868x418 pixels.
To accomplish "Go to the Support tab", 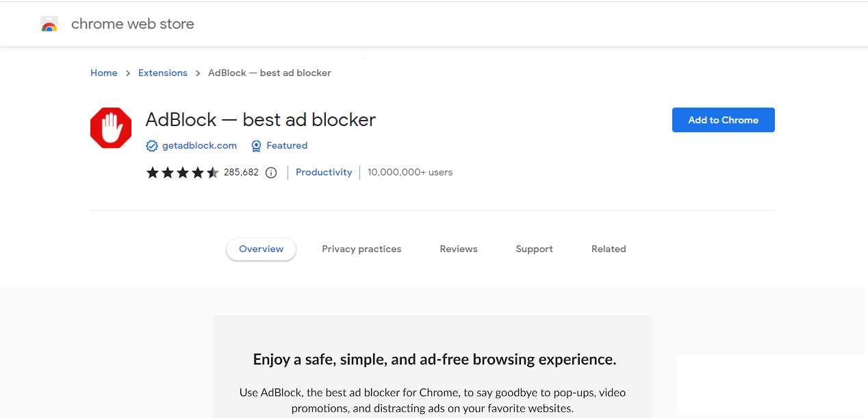I will coord(534,249).
